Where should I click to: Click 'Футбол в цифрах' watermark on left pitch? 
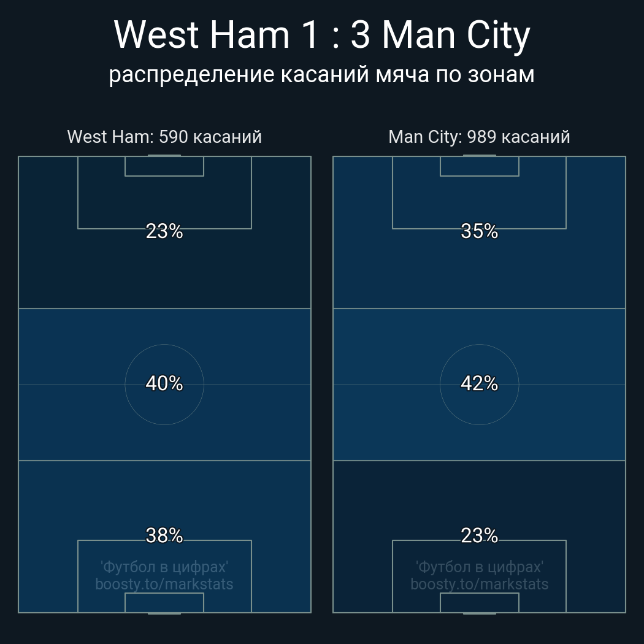coord(164,567)
